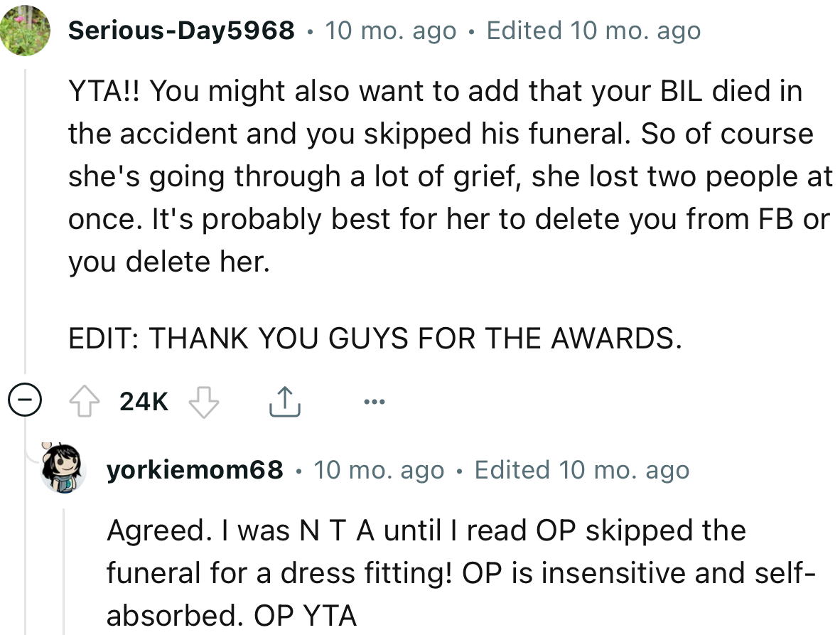Image resolution: width=840 pixels, height=635 pixels.
Task: Click the '10 mo. ago' timestamp on the first comment
Action: pyautogui.click(x=390, y=30)
